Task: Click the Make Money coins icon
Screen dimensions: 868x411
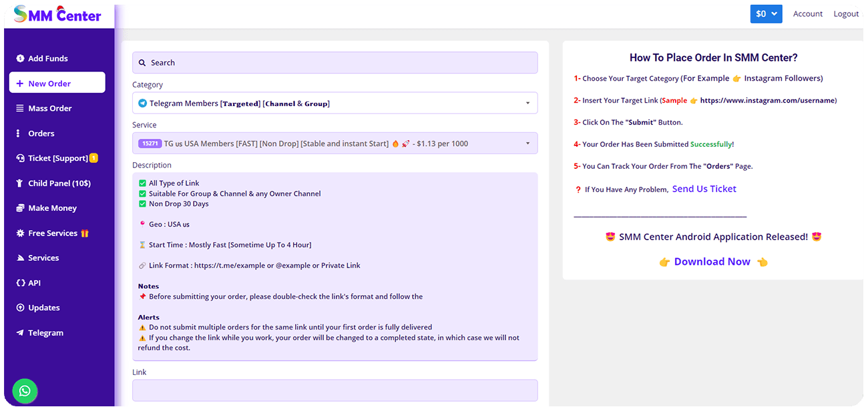Action: (20, 208)
